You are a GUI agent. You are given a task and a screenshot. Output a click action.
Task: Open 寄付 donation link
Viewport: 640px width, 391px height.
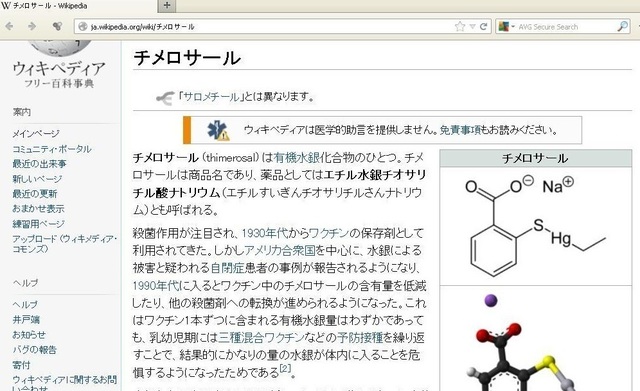[x=21, y=365]
